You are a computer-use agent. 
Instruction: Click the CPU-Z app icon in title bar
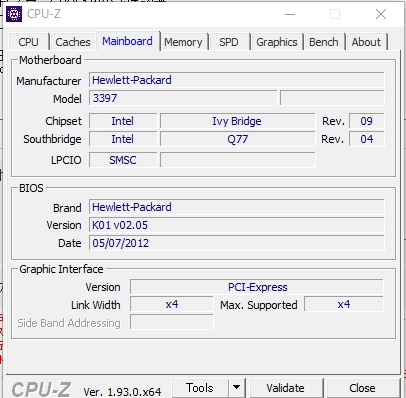pyautogui.click(x=14, y=14)
